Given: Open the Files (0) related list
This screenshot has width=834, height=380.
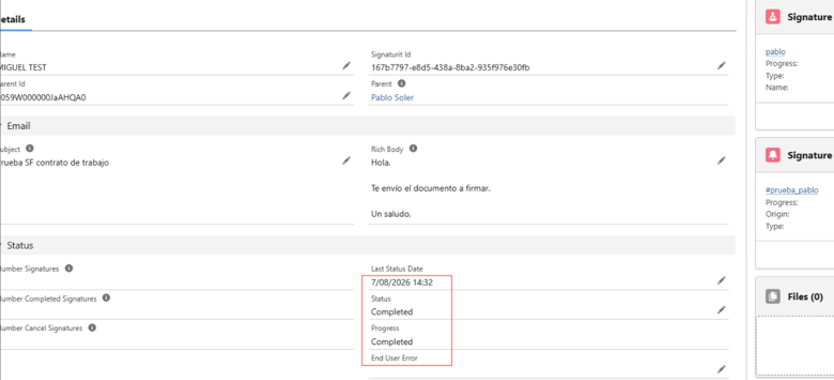Looking at the screenshot, I should point(805,296).
